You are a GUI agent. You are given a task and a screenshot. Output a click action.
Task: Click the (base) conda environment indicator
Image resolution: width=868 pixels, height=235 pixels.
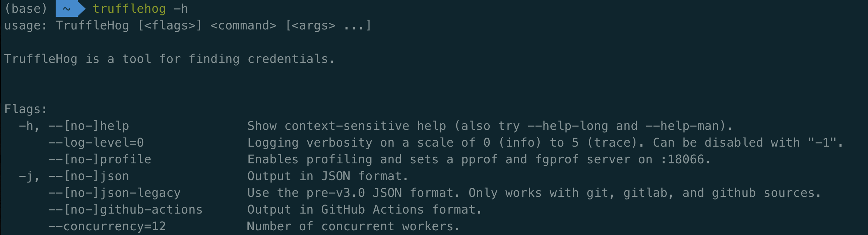pyautogui.click(x=25, y=9)
